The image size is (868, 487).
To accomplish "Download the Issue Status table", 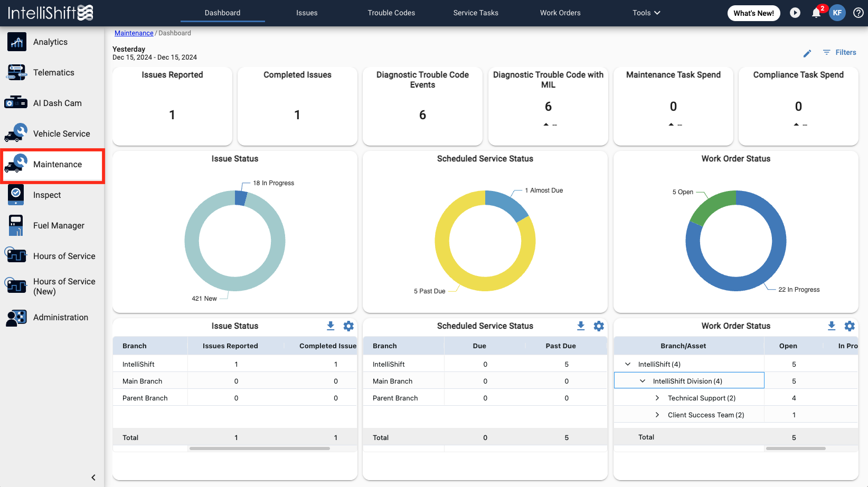I will point(331,326).
